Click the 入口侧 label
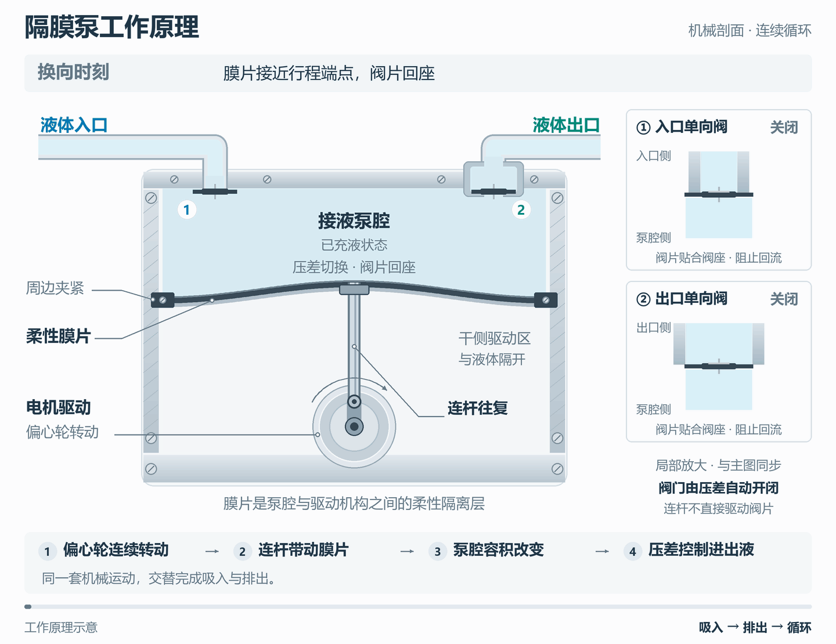 pyautogui.click(x=654, y=155)
